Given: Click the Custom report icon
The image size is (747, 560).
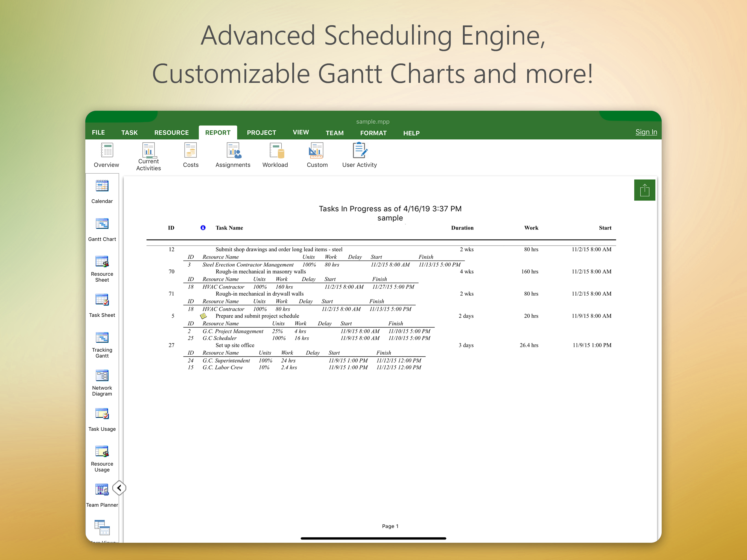Looking at the screenshot, I should pos(317,155).
